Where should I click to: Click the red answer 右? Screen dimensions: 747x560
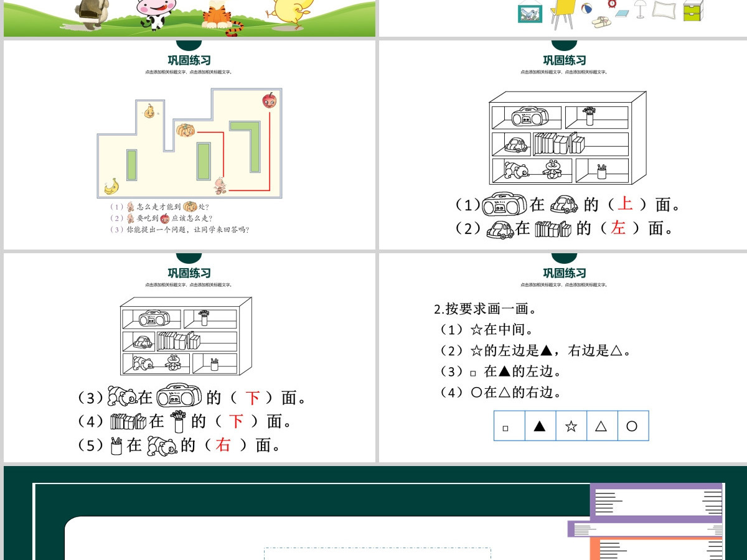click(223, 445)
